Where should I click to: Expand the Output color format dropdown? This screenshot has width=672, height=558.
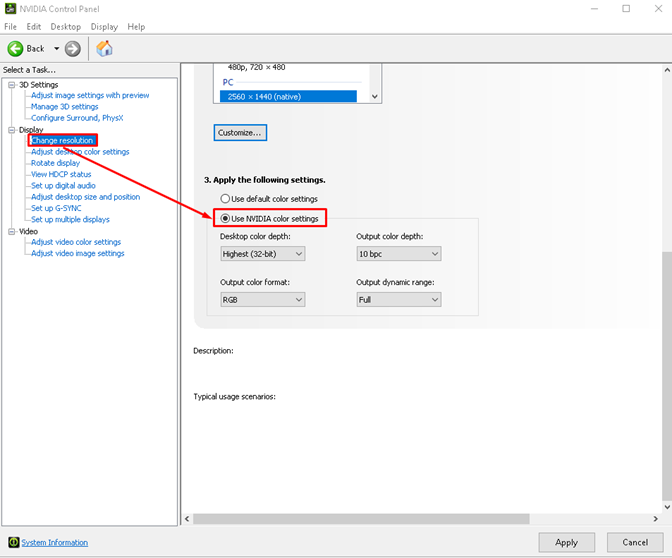(262, 299)
